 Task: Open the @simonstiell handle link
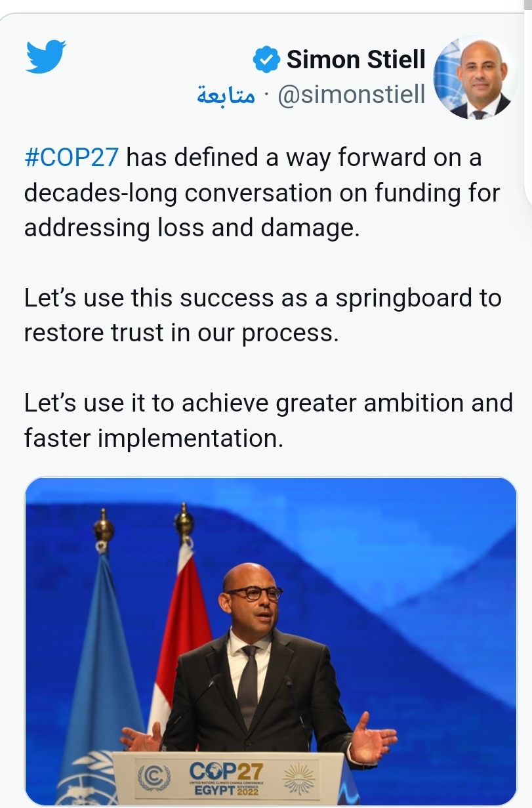point(351,95)
